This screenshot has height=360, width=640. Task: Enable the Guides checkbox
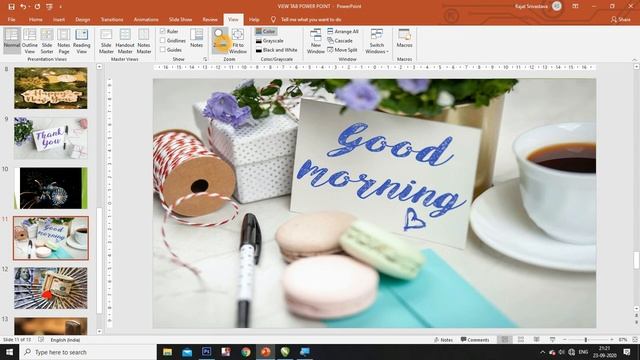163,50
